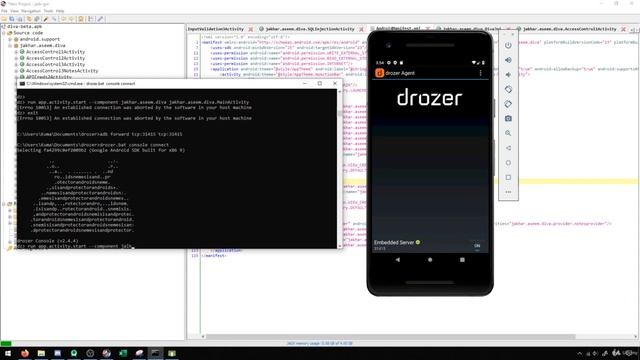
Task: Expand the android.support package node
Action: coord(10,40)
